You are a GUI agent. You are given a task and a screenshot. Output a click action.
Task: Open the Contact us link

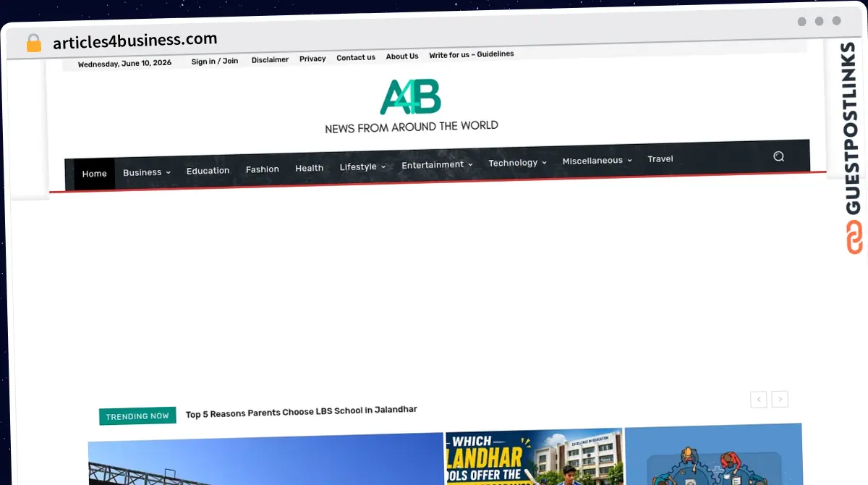pyautogui.click(x=356, y=58)
